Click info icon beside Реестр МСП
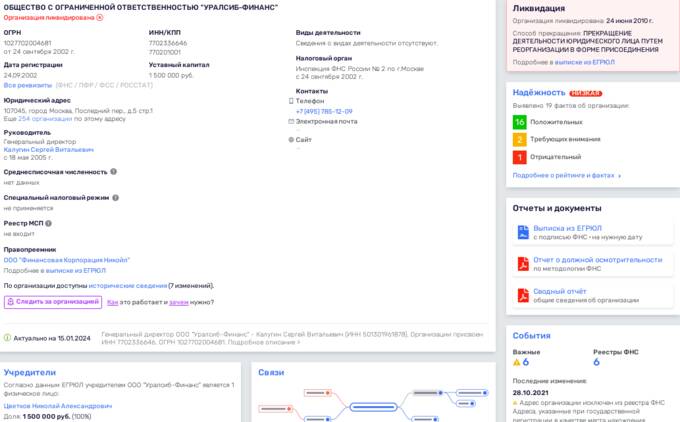This screenshot has height=422, width=680. pos(48,223)
